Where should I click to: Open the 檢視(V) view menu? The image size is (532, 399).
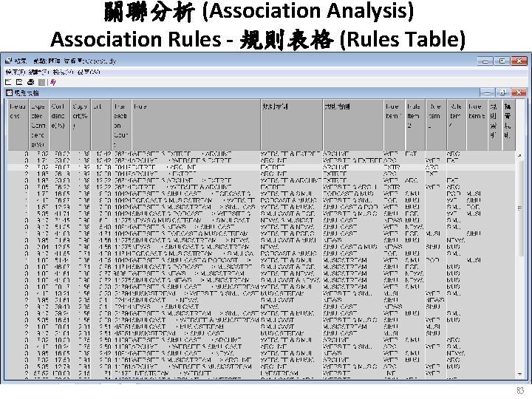click(64, 72)
